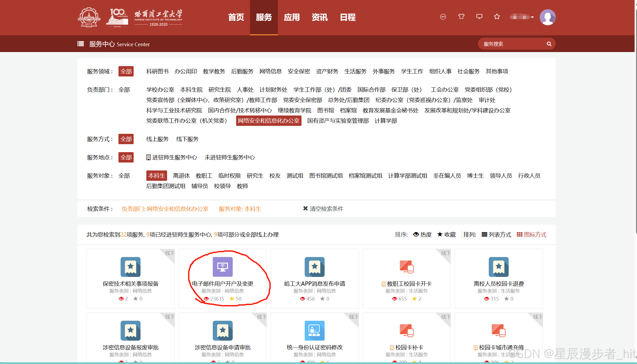Open the Service Center list menu icon
This screenshot has height=364, width=637.
80,44
